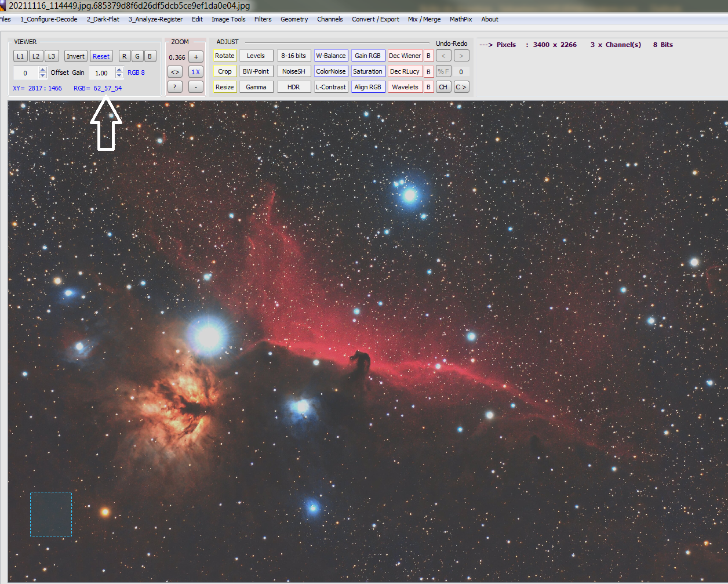The image size is (728, 584).
Task: Select the L1 viewer layer button
Action: pyautogui.click(x=20, y=56)
